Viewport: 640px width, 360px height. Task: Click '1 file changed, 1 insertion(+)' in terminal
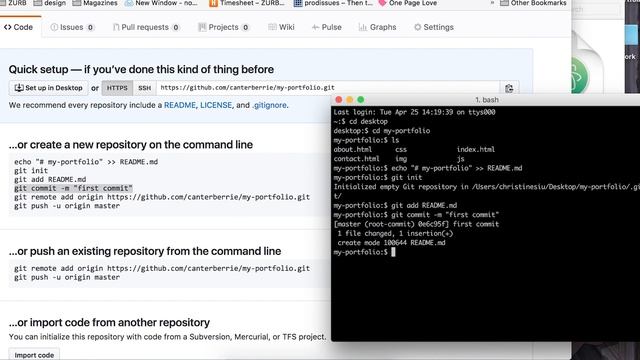click(x=395, y=233)
